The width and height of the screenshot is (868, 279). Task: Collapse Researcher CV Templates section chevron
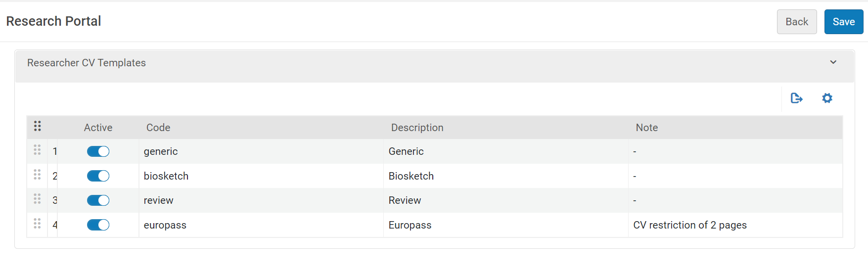pyautogui.click(x=833, y=62)
